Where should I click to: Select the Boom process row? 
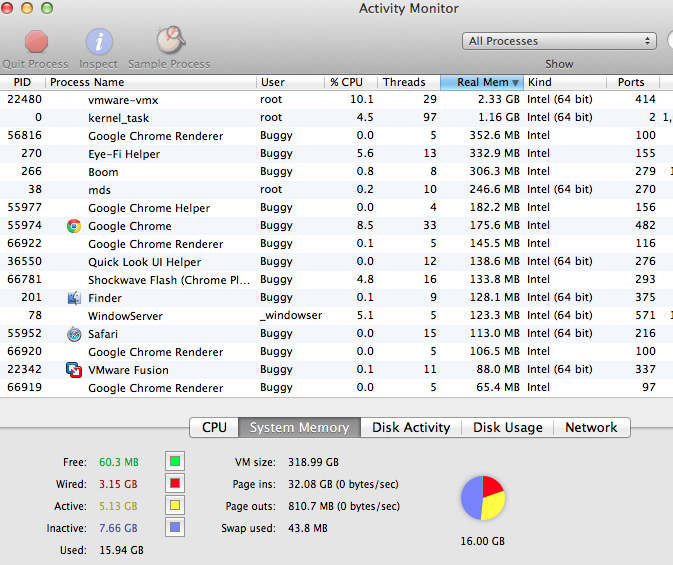click(x=336, y=172)
